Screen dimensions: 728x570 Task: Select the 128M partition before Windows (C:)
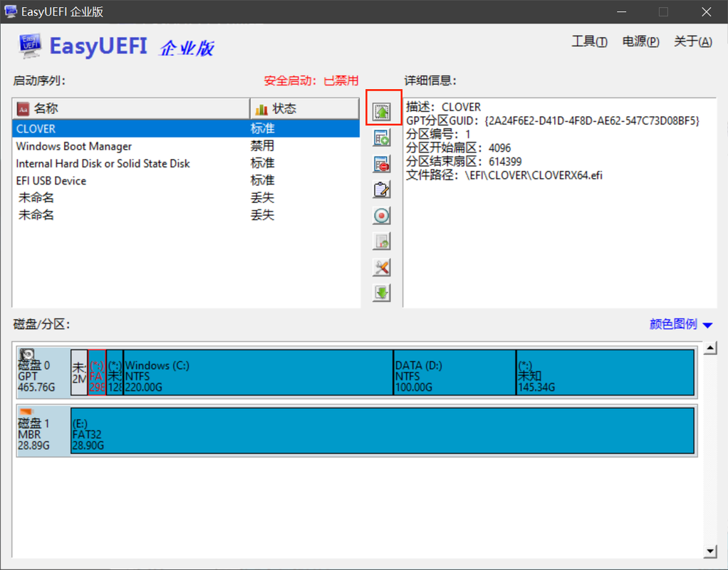(115, 373)
